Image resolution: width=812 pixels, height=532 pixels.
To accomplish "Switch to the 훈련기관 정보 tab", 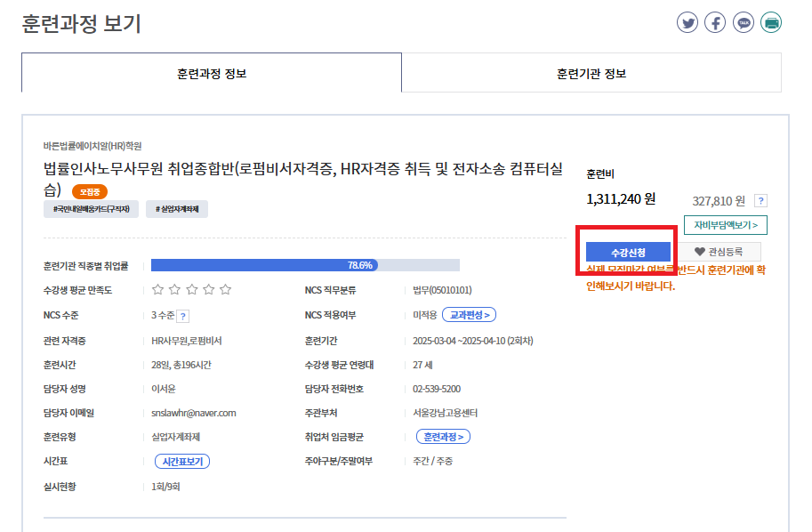I will [591, 73].
